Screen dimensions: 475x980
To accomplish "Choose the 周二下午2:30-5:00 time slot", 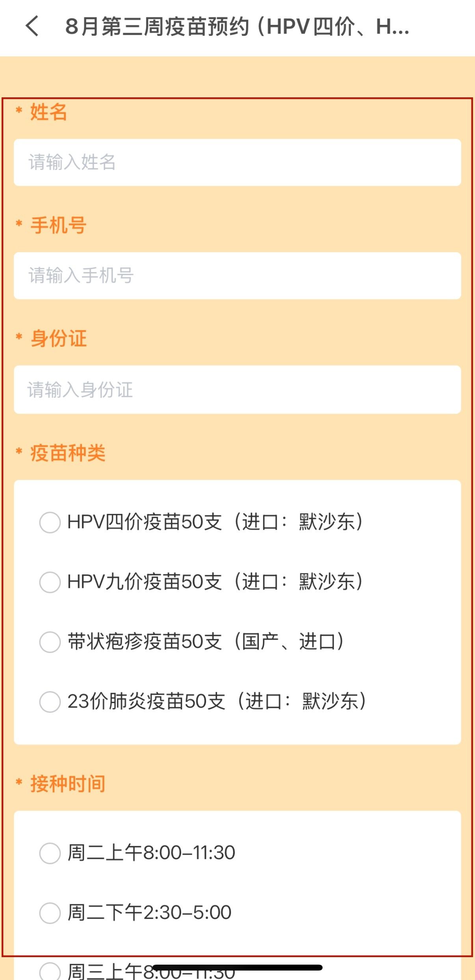I will coord(50,913).
